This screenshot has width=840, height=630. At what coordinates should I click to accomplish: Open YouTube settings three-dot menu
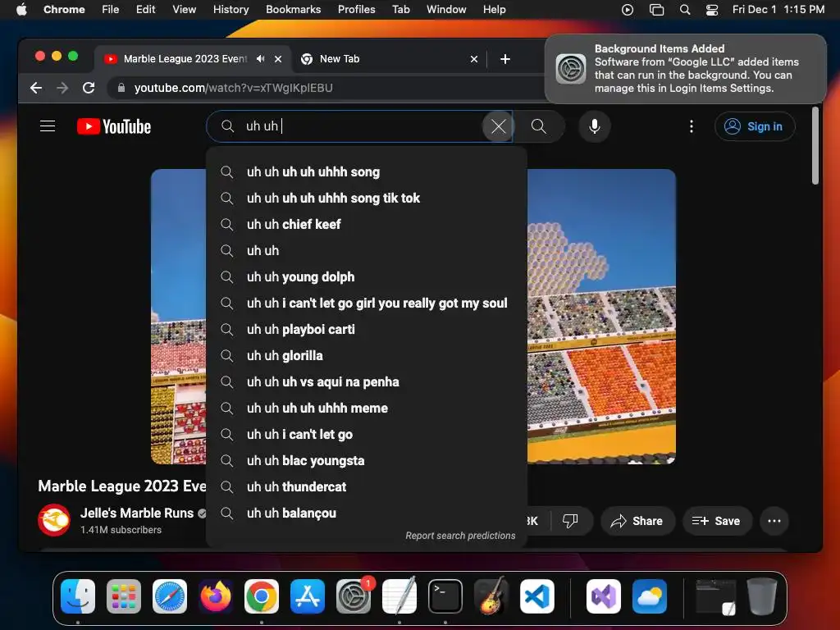coord(691,126)
